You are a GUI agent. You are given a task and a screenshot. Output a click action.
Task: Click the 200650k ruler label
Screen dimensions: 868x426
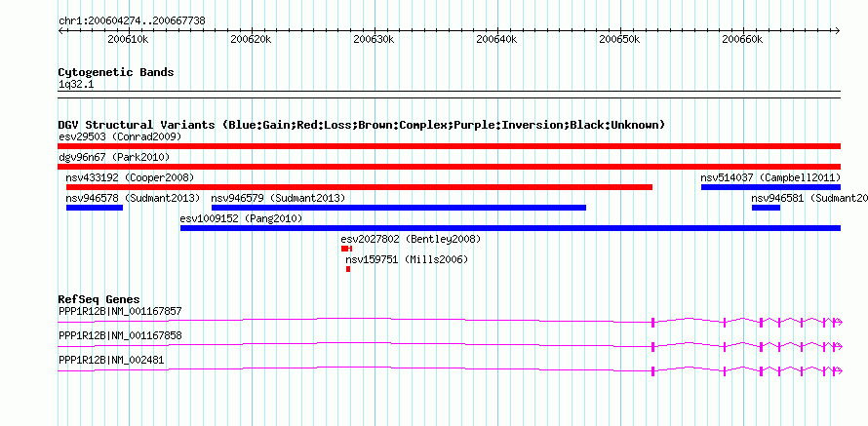(x=620, y=39)
